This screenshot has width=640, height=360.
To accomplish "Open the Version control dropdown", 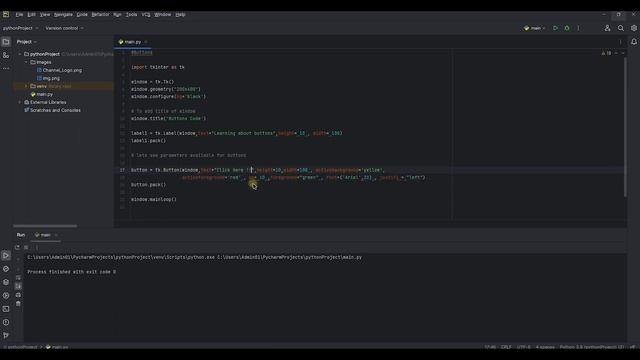I will click(x=64, y=28).
